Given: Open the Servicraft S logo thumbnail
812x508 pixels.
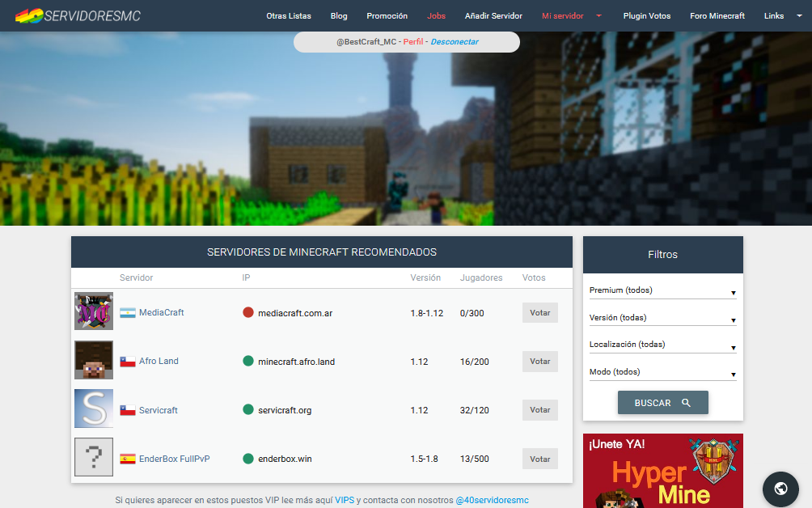Looking at the screenshot, I should coord(94,409).
